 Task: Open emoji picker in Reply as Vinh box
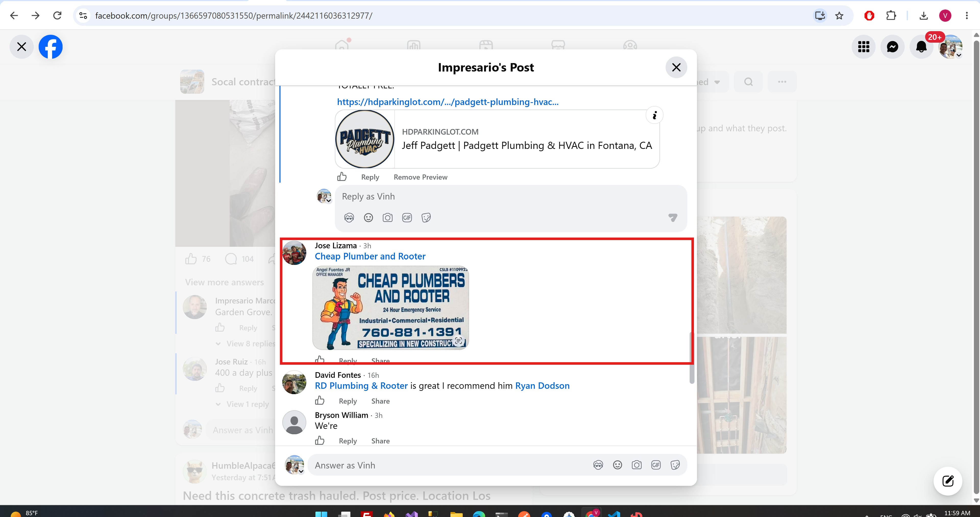[x=368, y=218]
